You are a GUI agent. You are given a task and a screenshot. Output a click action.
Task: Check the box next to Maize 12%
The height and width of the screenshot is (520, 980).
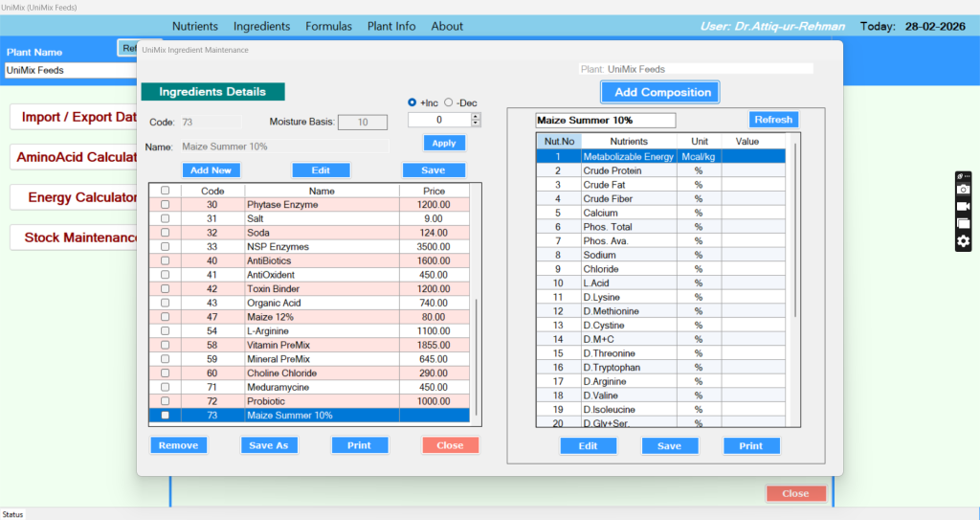click(165, 317)
